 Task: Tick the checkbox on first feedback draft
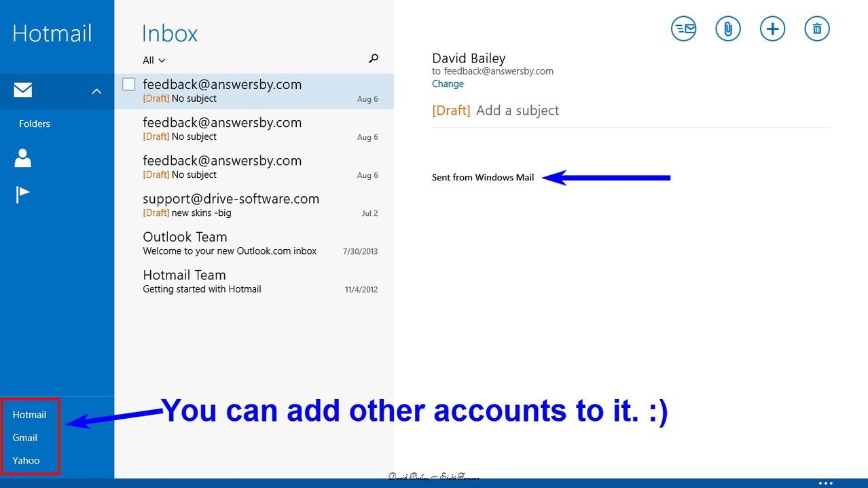(128, 84)
